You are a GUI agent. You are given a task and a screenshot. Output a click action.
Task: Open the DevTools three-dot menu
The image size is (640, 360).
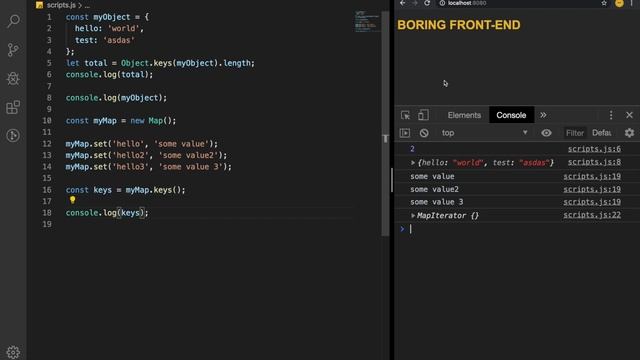[x=611, y=115]
